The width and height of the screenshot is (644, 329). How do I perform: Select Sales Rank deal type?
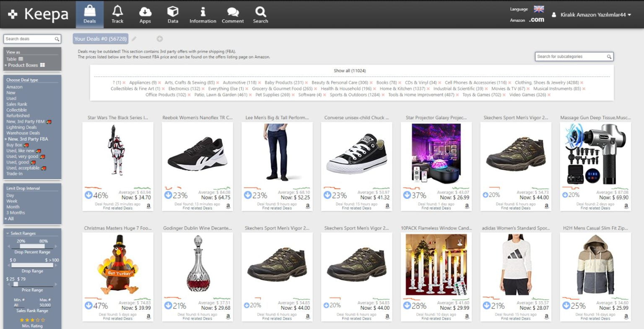pyautogui.click(x=17, y=104)
